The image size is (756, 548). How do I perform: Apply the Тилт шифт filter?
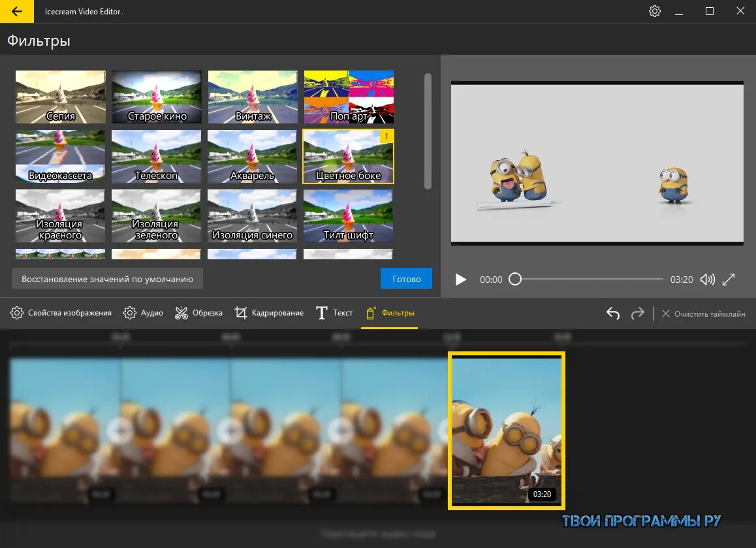349,216
